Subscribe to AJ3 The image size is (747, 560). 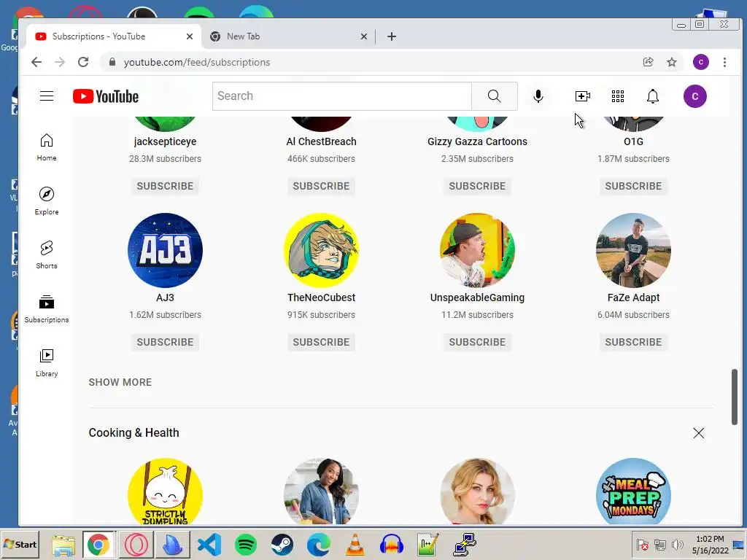pos(165,342)
